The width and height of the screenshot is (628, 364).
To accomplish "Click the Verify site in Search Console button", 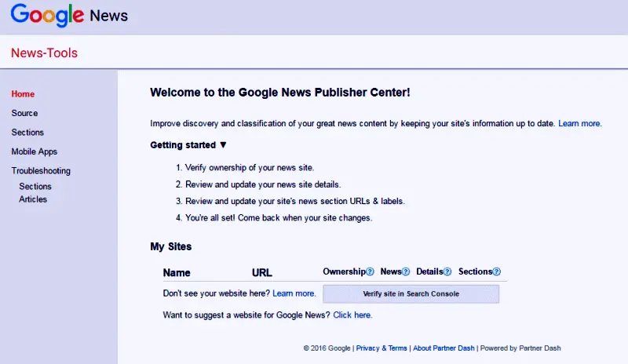I will [x=411, y=293].
